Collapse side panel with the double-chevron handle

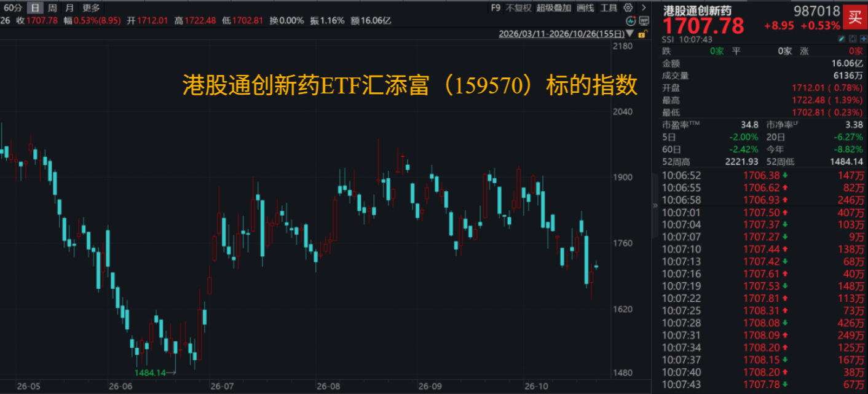click(655, 207)
